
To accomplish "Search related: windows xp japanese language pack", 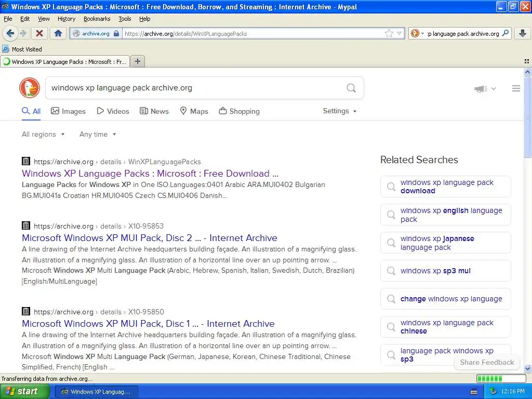I will 445,243.
